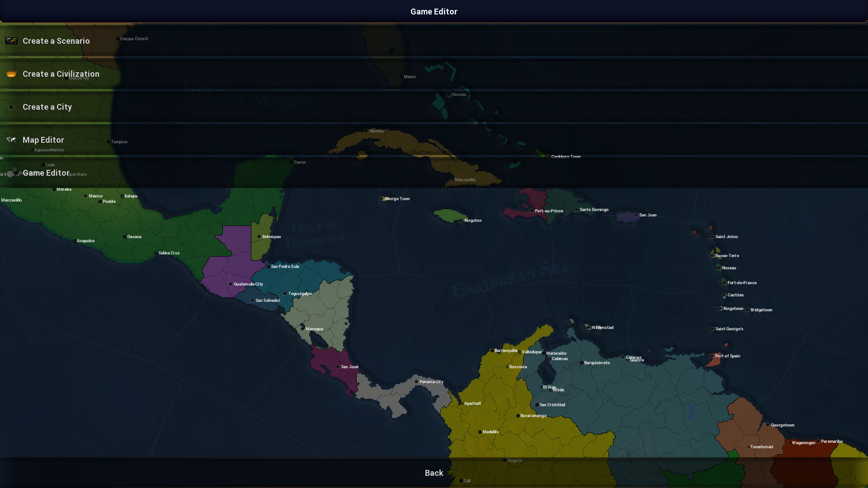Image resolution: width=868 pixels, height=488 pixels.
Task: Select the Game Editor menu entry
Action: [x=46, y=173]
